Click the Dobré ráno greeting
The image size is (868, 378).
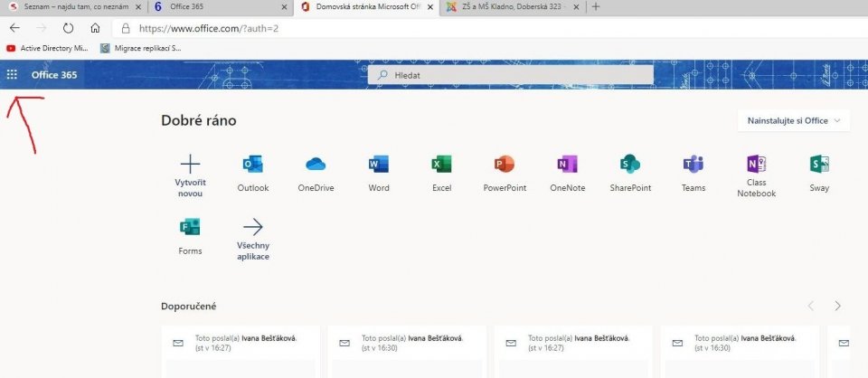coord(199,120)
